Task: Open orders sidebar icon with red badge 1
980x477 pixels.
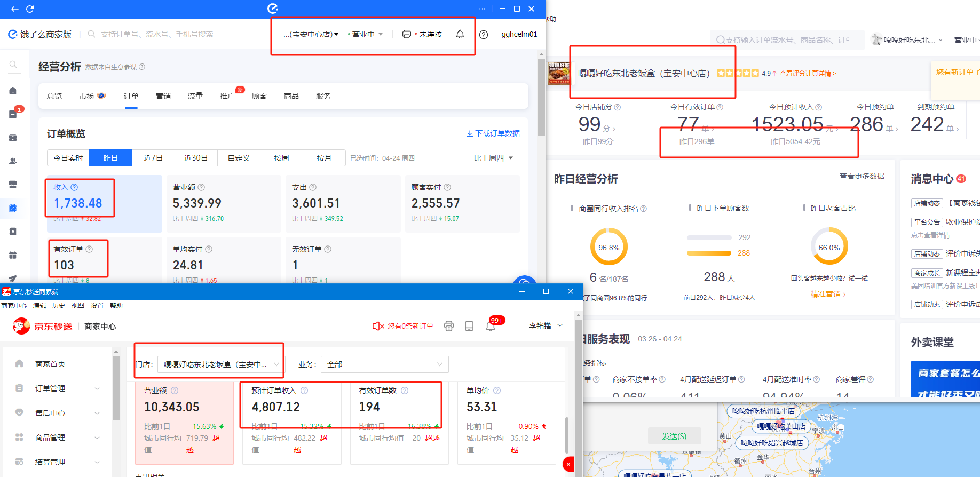Action: [x=13, y=114]
